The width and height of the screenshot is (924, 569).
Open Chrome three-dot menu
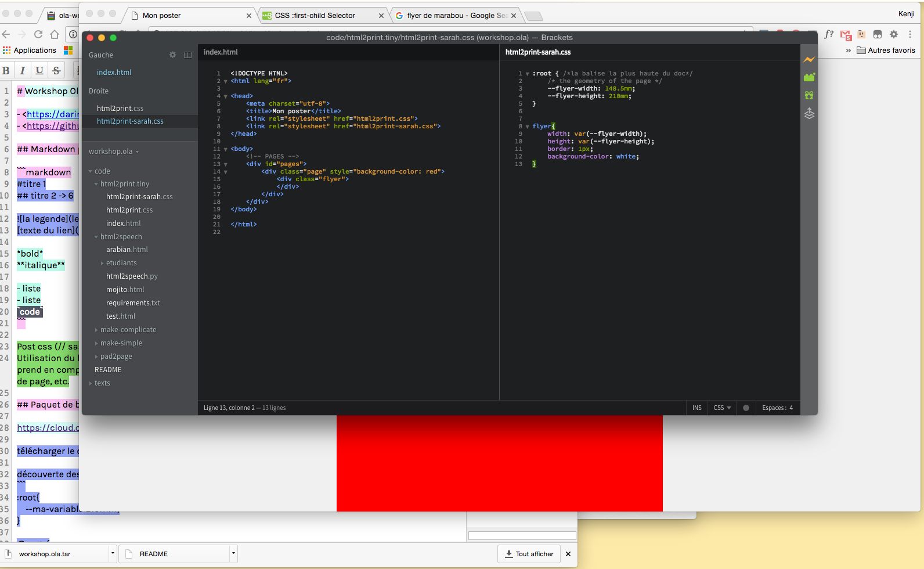[x=910, y=34]
